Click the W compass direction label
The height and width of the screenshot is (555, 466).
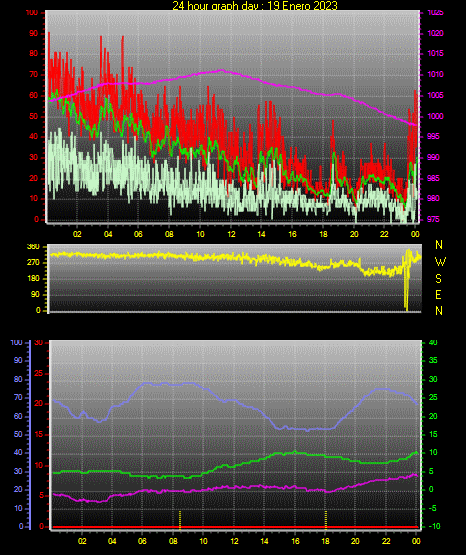pos(440,262)
